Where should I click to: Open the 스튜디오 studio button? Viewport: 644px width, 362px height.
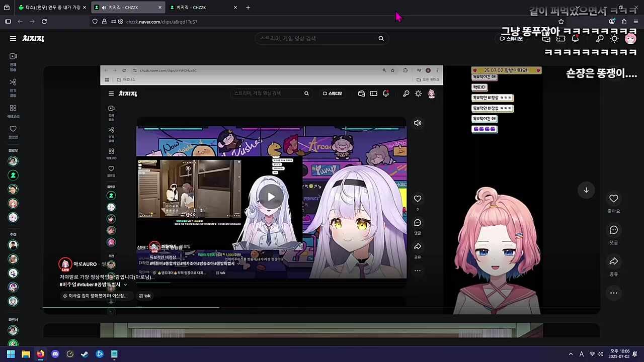tap(511, 39)
